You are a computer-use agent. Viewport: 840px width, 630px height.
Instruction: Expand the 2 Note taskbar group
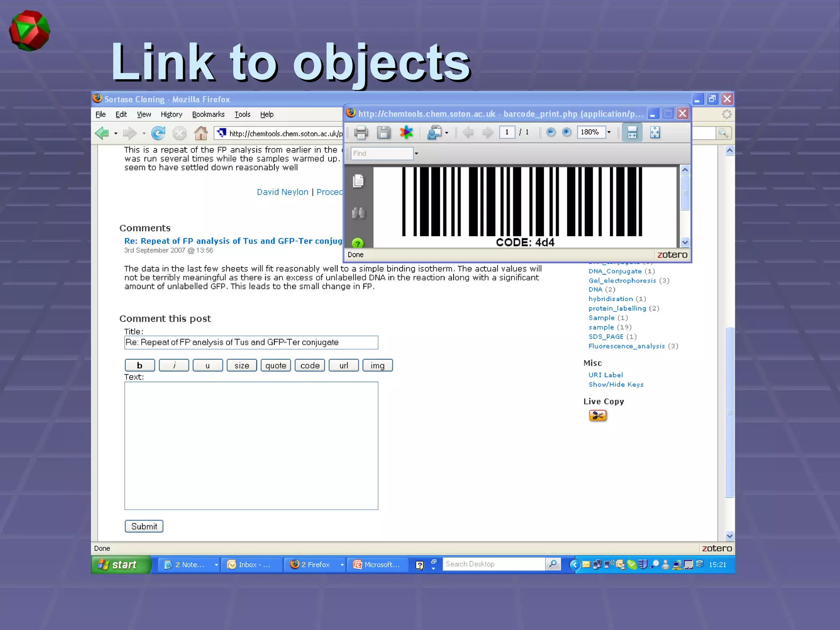click(216, 565)
